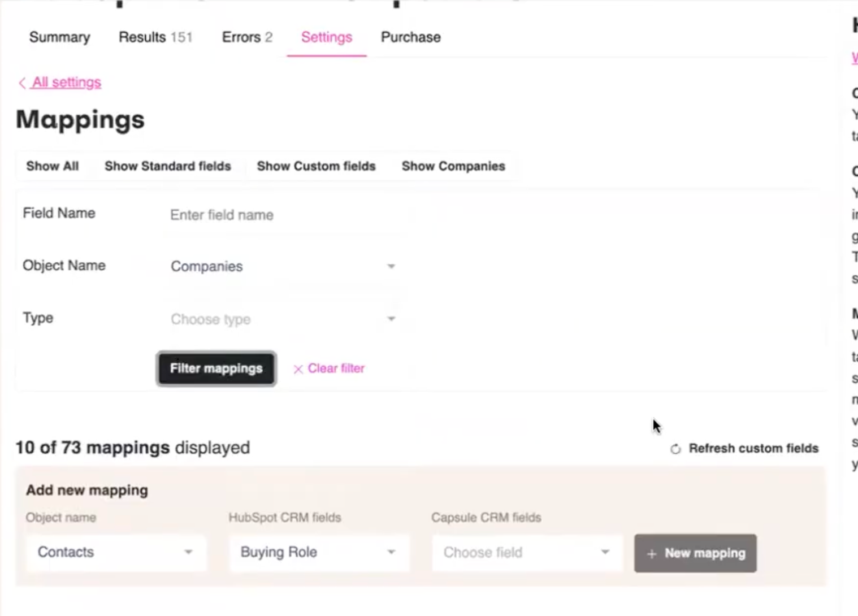This screenshot has height=616, width=858.
Task: Open the Object Name Companies dropdown arrow
Action: 391,266
